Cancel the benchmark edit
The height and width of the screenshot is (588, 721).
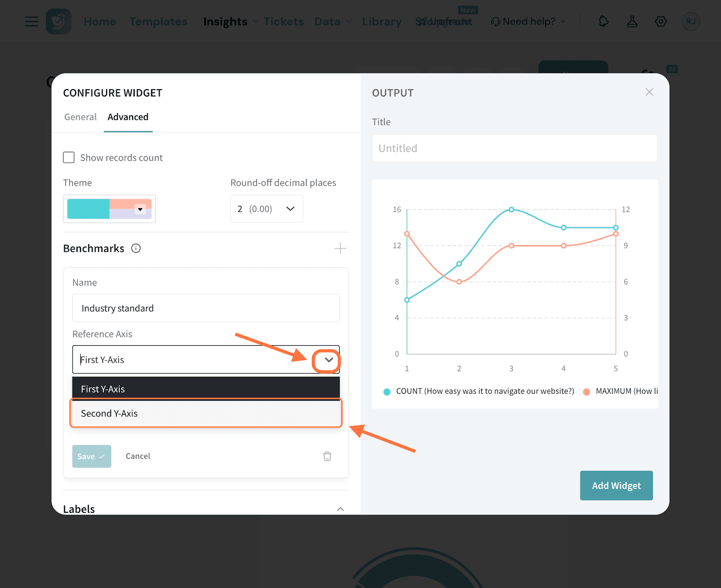(138, 456)
